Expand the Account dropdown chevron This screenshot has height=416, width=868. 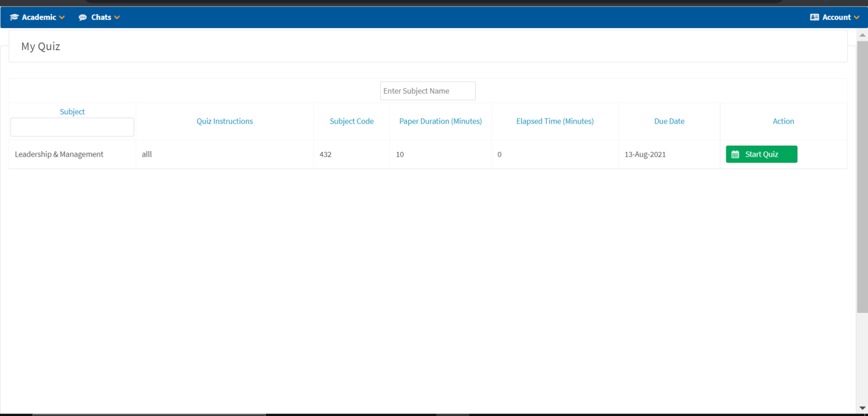coord(857,17)
